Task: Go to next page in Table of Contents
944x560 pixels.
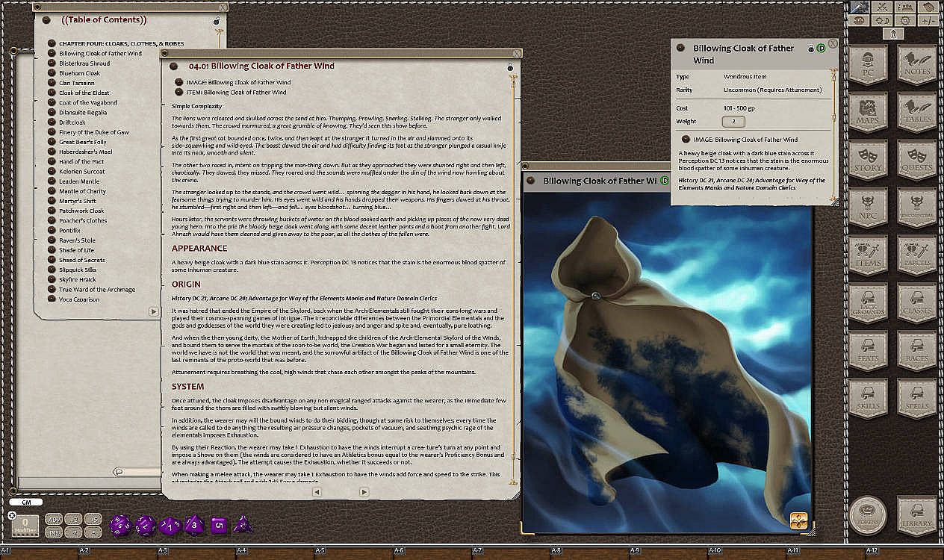Action: click(x=153, y=311)
